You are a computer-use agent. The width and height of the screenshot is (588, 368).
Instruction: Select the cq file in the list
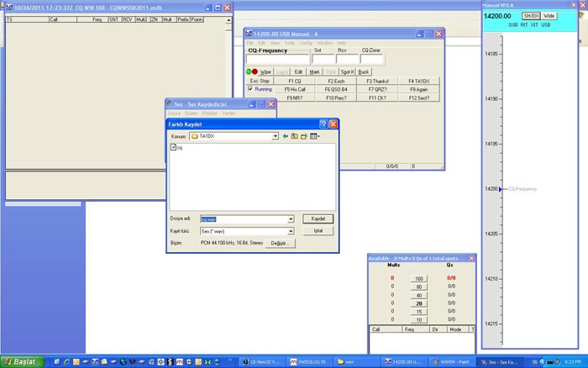(176, 148)
